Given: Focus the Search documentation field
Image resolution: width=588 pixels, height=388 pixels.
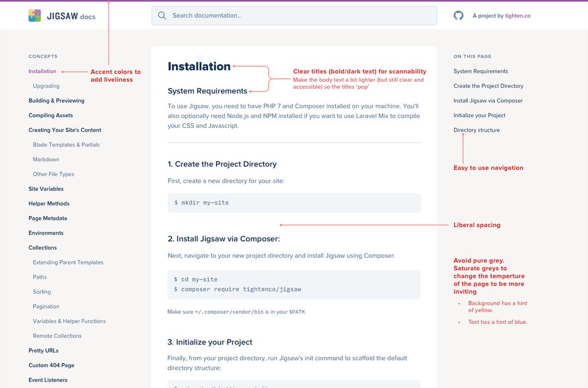Looking at the screenshot, I should pyautogui.click(x=294, y=16).
